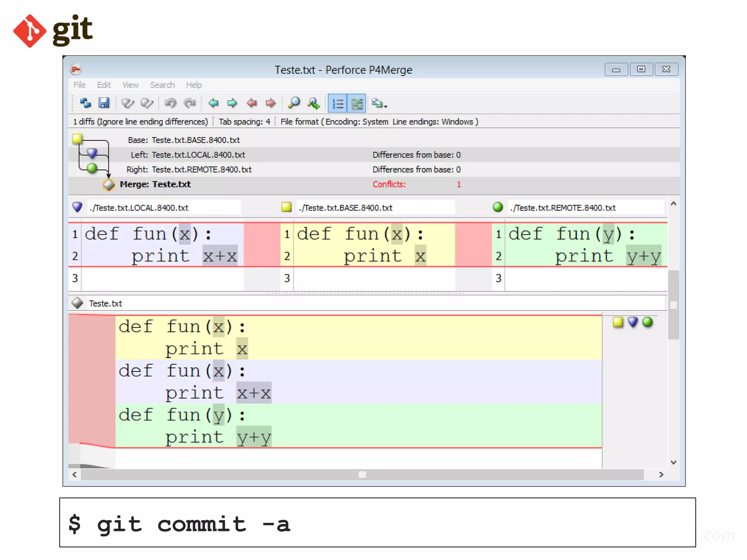Click the LOCAL pane blue triangle icon
This screenshot has height=560, width=747.
(77, 207)
